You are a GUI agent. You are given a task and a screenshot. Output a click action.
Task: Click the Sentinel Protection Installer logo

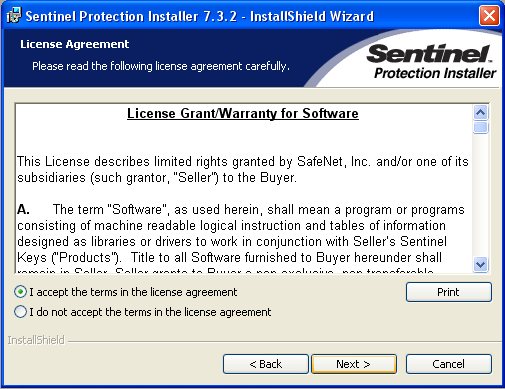(433, 62)
